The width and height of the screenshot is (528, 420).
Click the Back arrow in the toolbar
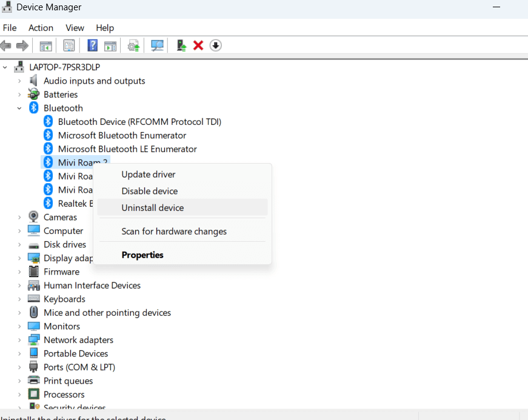pos(6,45)
